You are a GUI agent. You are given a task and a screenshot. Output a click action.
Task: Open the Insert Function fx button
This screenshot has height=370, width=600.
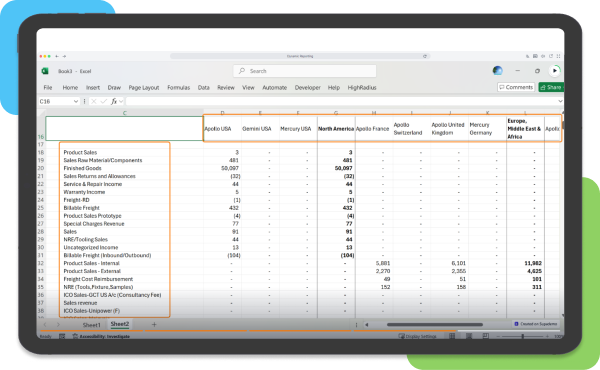coord(114,101)
